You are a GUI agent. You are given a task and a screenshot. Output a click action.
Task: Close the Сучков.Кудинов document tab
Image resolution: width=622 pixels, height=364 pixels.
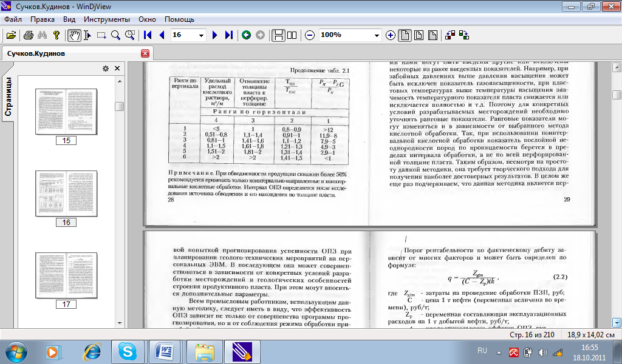[x=145, y=53]
